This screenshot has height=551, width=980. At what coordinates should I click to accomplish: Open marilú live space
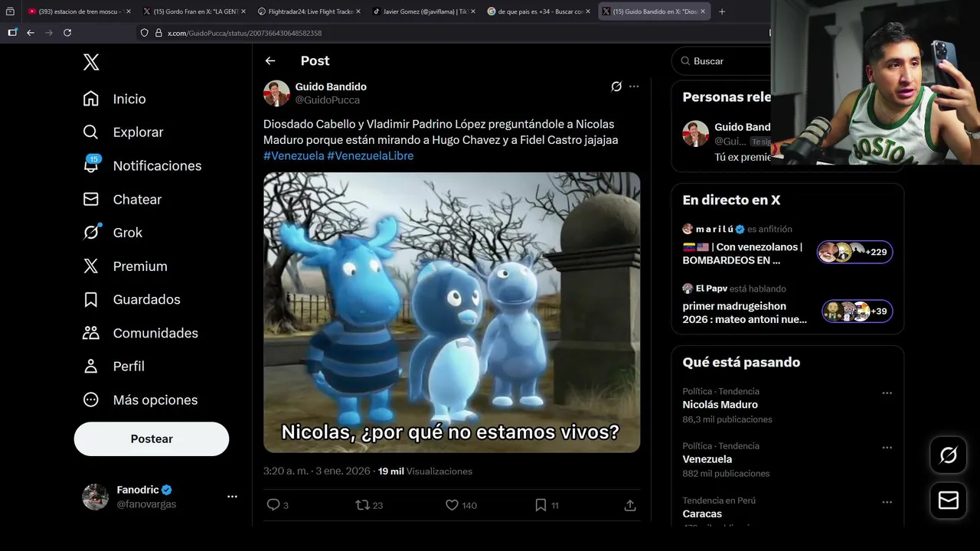point(743,253)
